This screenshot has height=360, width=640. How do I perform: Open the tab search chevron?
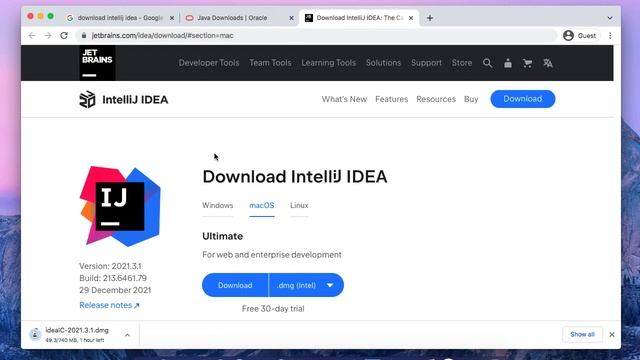coord(610,18)
